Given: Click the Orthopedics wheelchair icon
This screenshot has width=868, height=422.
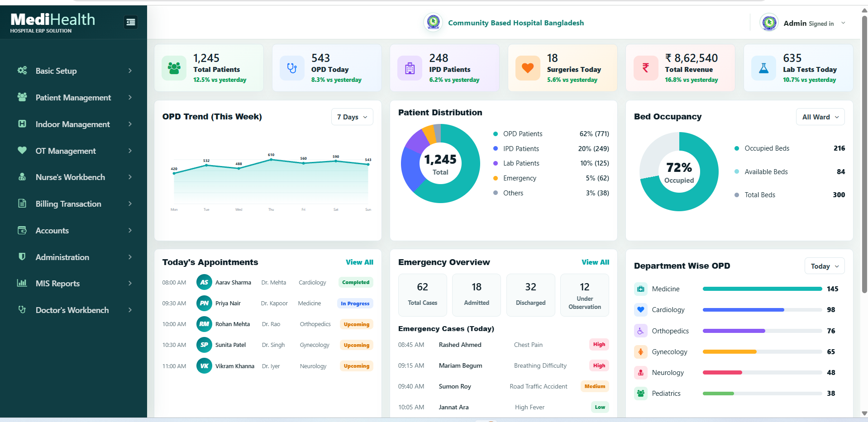Looking at the screenshot, I should [x=640, y=331].
